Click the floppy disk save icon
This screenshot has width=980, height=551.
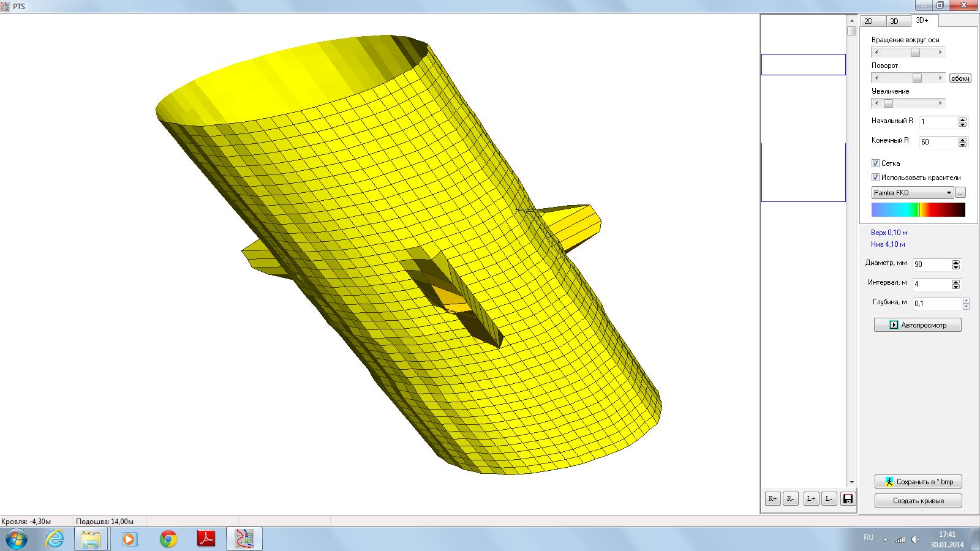848,499
